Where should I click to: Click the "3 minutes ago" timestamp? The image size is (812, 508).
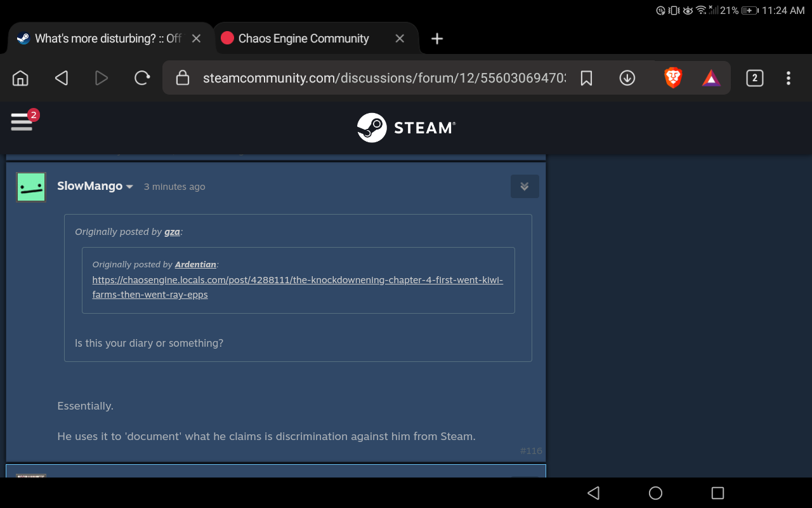pos(174,187)
